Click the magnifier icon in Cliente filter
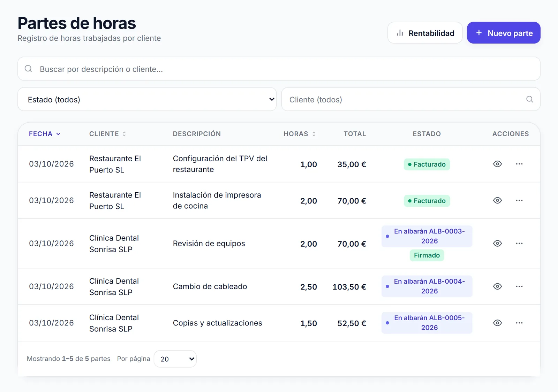The width and height of the screenshot is (558, 392). click(529, 99)
